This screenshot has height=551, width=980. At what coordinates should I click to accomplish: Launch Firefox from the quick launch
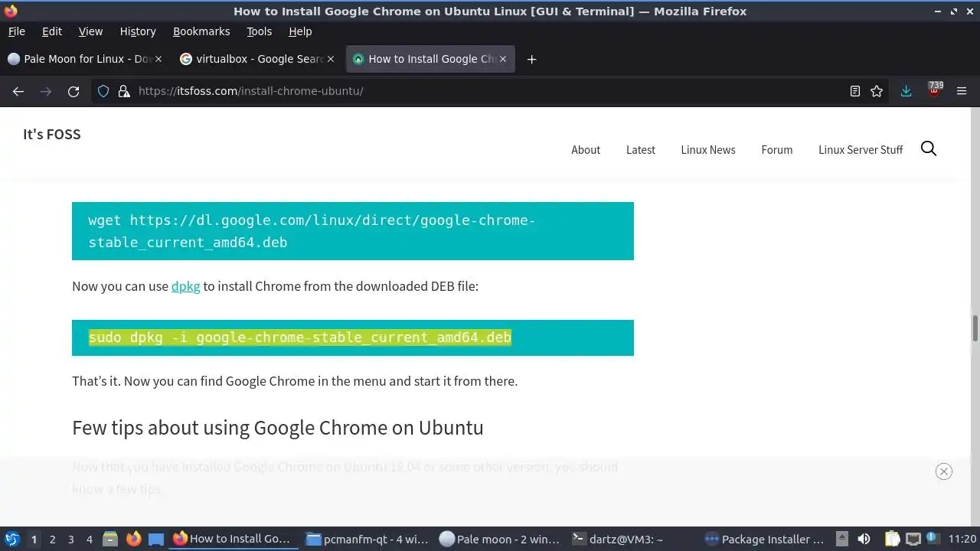click(x=133, y=539)
